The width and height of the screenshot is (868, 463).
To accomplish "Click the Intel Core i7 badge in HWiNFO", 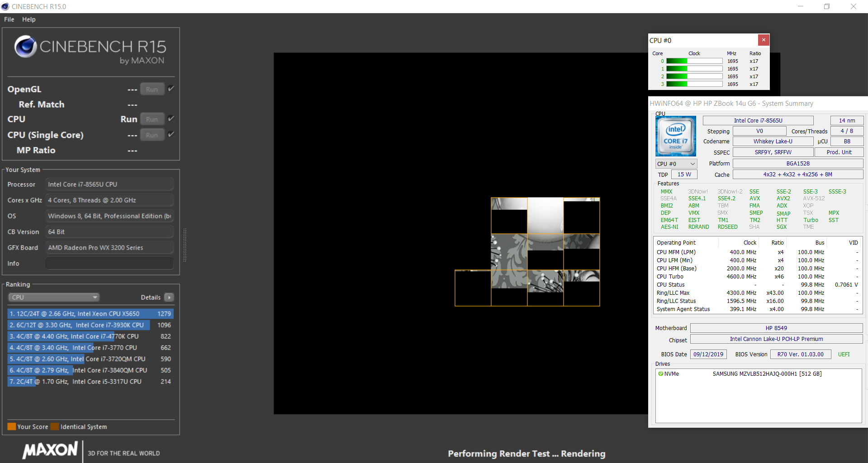I will point(676,136).
